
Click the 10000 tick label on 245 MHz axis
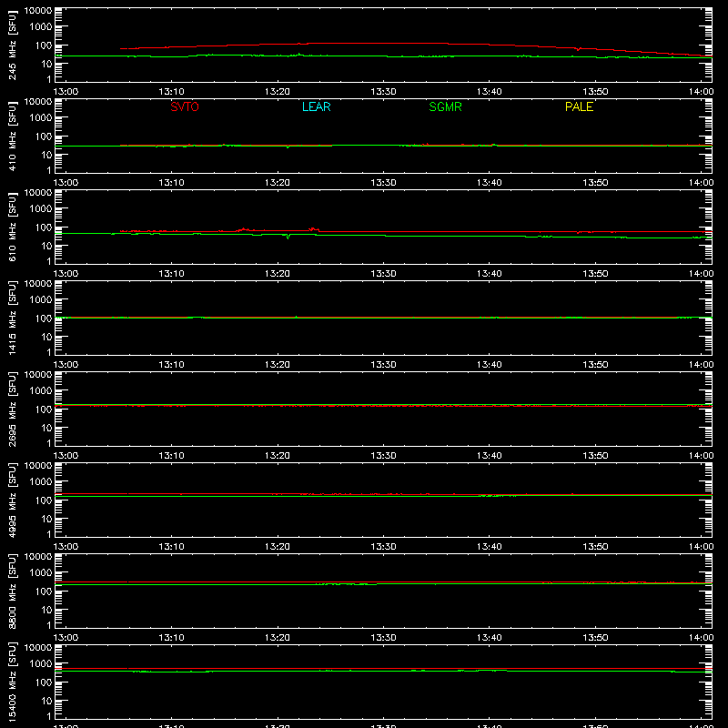pos(38,10)
